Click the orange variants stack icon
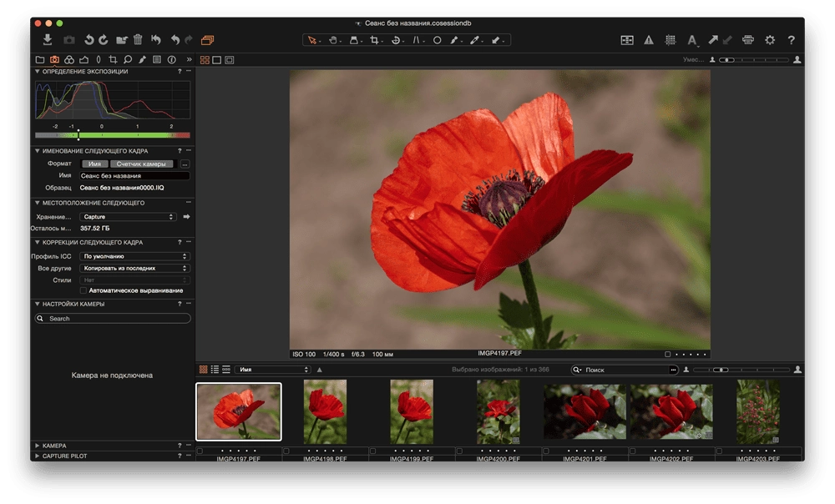This screenshot has width=835, height=504. coord(208,40)
